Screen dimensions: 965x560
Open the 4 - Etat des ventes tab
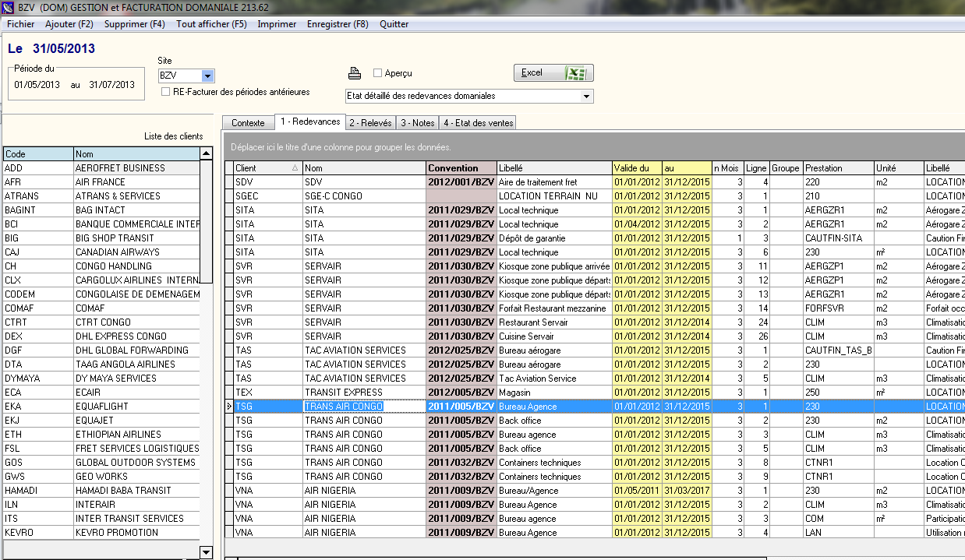pyautogui.click(x=477, y=123)
